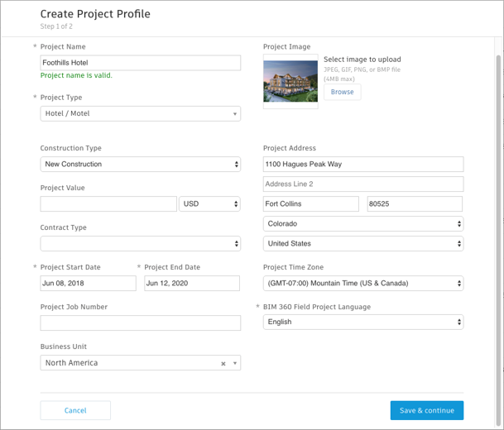Focus the Project Name text field

click(x=141, y=63)
